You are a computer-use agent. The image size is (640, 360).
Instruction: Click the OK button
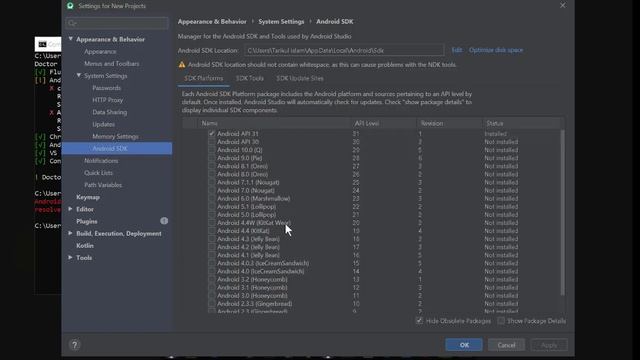coord(464,345)
